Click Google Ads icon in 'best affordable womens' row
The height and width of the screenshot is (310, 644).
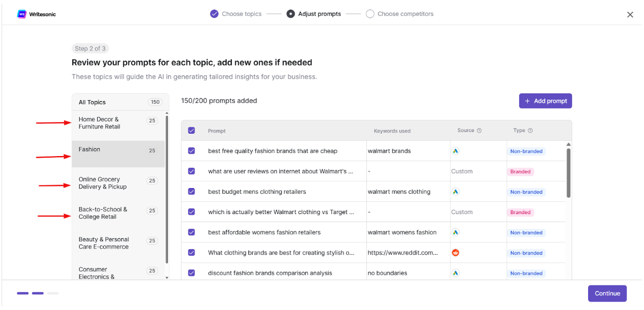456,232
